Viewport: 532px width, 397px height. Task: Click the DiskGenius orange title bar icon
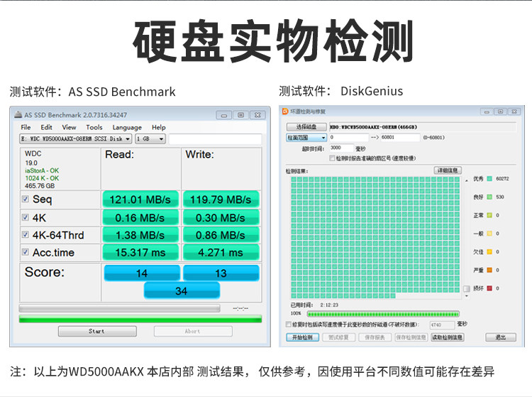tap(285, 112)
